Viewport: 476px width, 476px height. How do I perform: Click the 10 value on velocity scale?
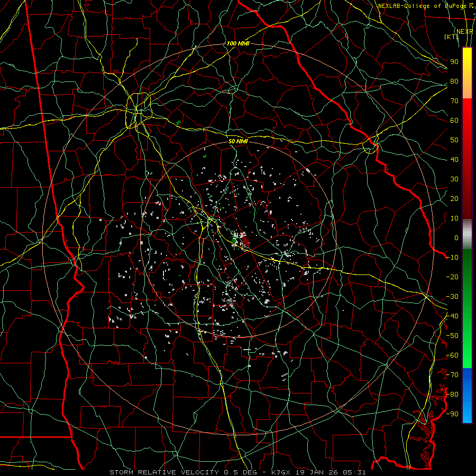pyautogui.click(x=454, y=218)
